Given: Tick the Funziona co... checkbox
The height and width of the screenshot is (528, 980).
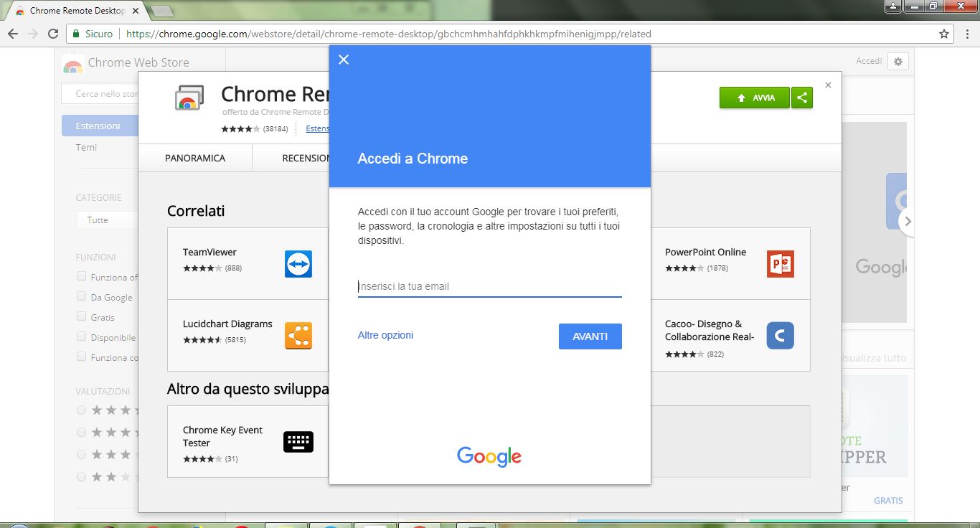Looking at the screenshot, I should 81,357.
